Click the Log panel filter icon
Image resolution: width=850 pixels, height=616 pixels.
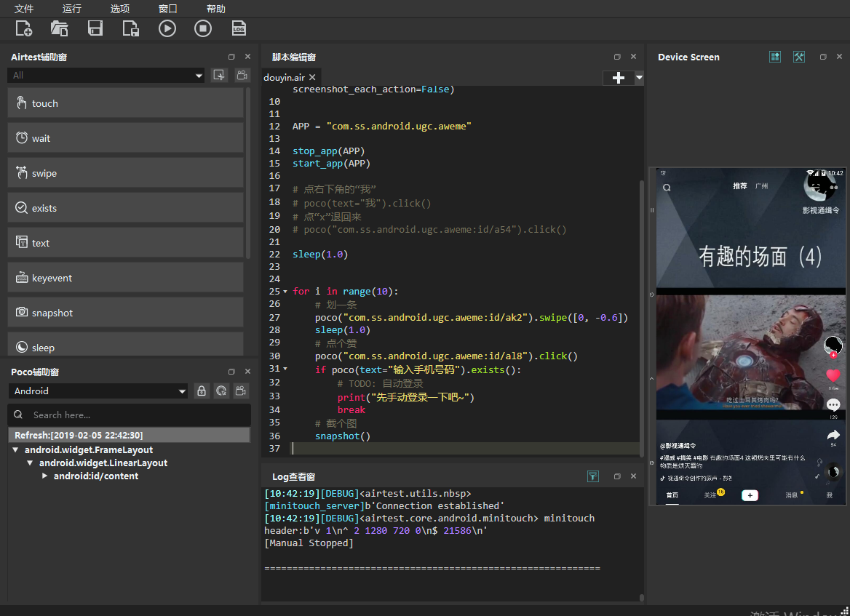(593, 476)
